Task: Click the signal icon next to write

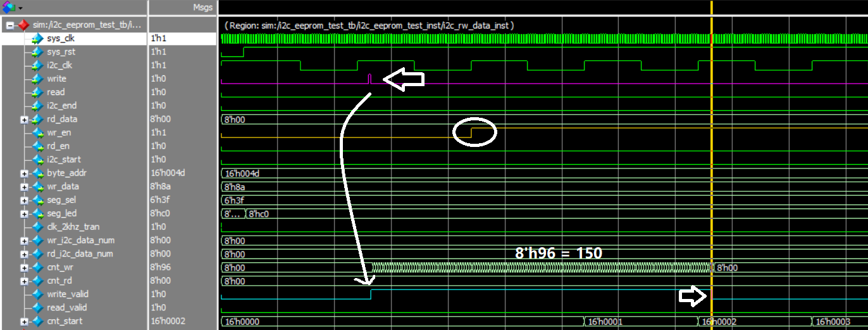Action: tap(37, 79)
